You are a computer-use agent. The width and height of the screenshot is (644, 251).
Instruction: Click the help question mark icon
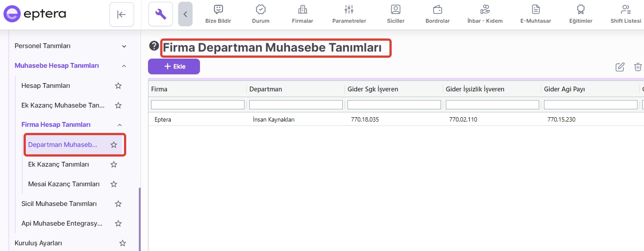click(x=154, y=46)
